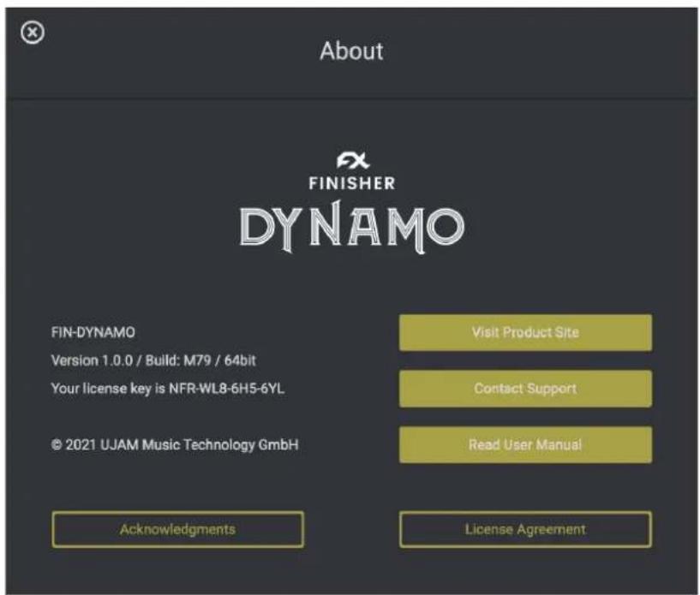Image resolution: width=700 pixels, height=595 pixels.
Task: Click the Version 1.0.0 build line
Action: pyautogui.click(x=153, y=360)
